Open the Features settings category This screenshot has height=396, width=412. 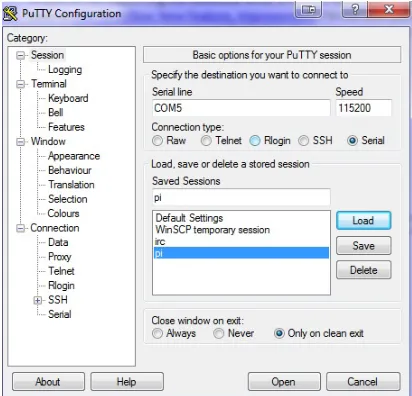pyautogui.click(x=66, y=127)
